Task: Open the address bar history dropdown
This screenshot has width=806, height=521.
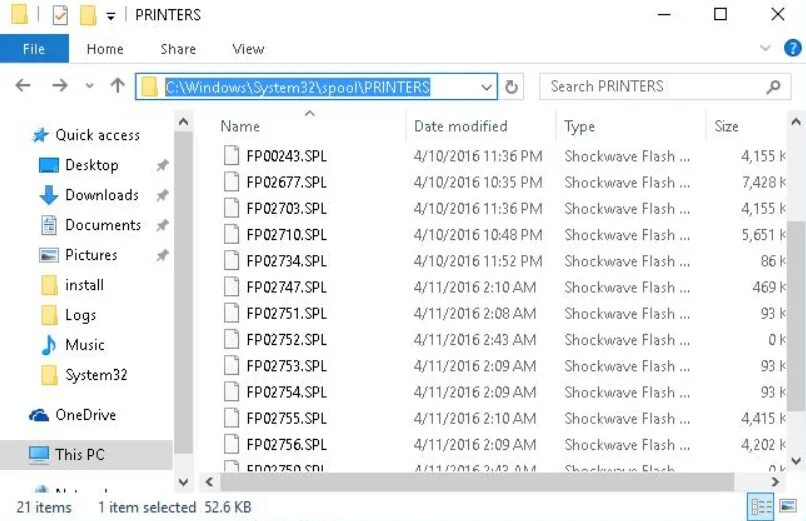Action: (486, 87)
